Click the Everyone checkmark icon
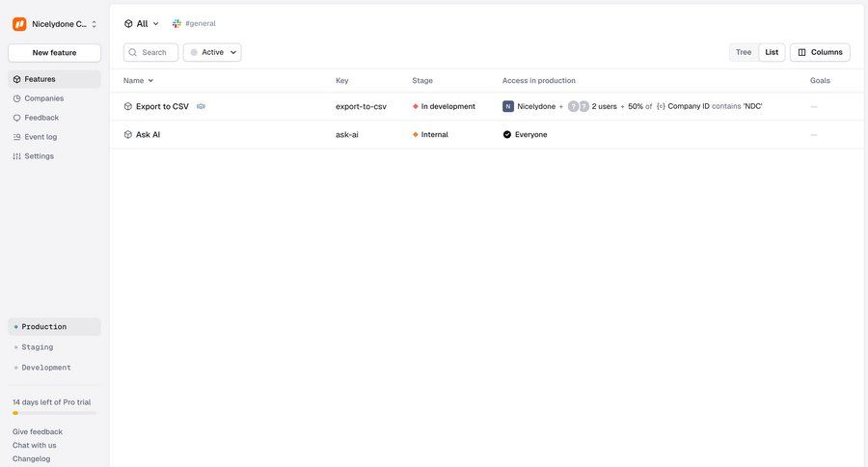 [507, 135]
